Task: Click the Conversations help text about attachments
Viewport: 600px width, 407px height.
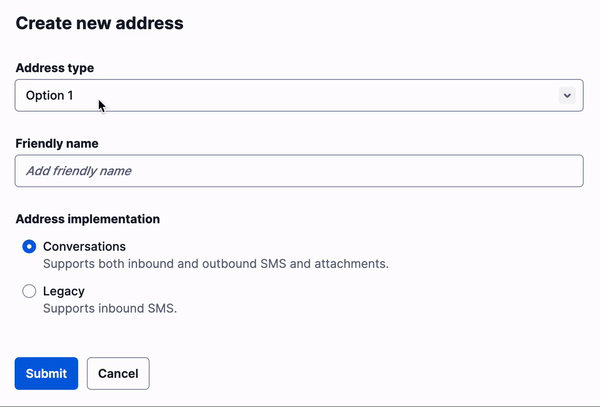Action: tap(215, 264)
